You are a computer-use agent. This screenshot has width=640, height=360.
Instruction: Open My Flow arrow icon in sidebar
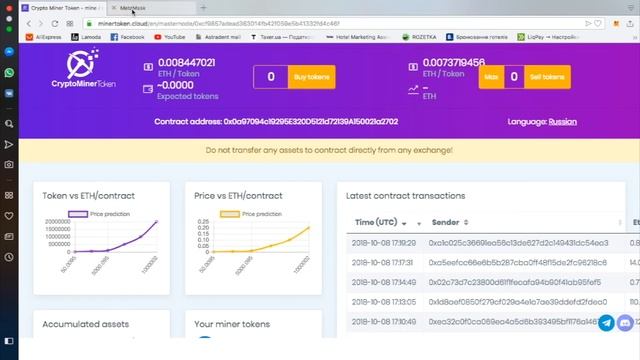(x=9, y=144)
